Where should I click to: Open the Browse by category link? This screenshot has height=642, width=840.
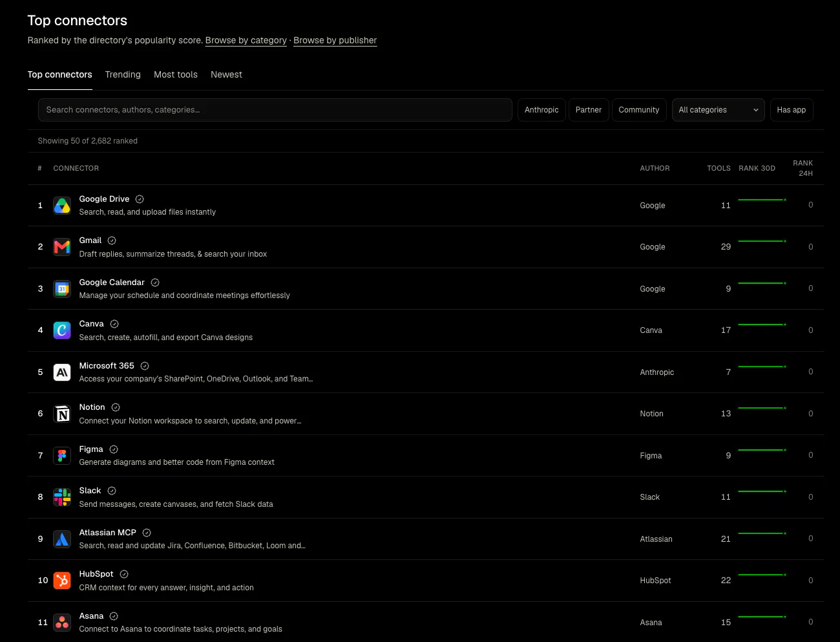[x=246, y=40]
